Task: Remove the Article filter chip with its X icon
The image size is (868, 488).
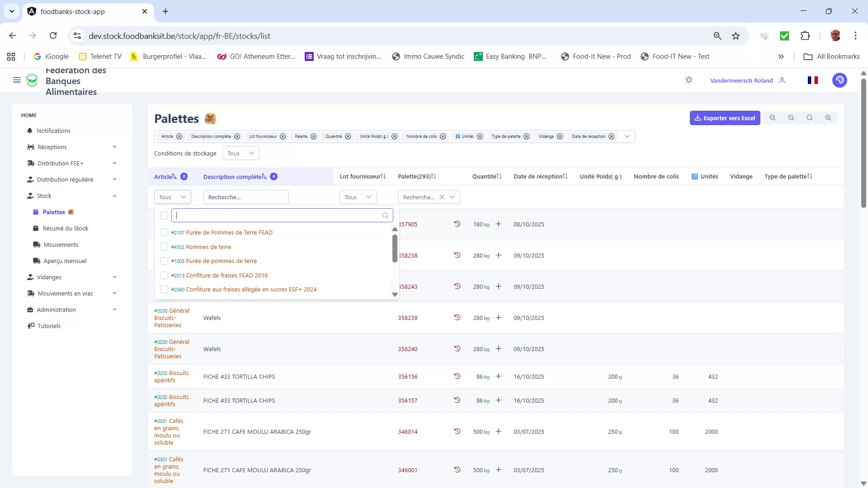Action: 179,136
